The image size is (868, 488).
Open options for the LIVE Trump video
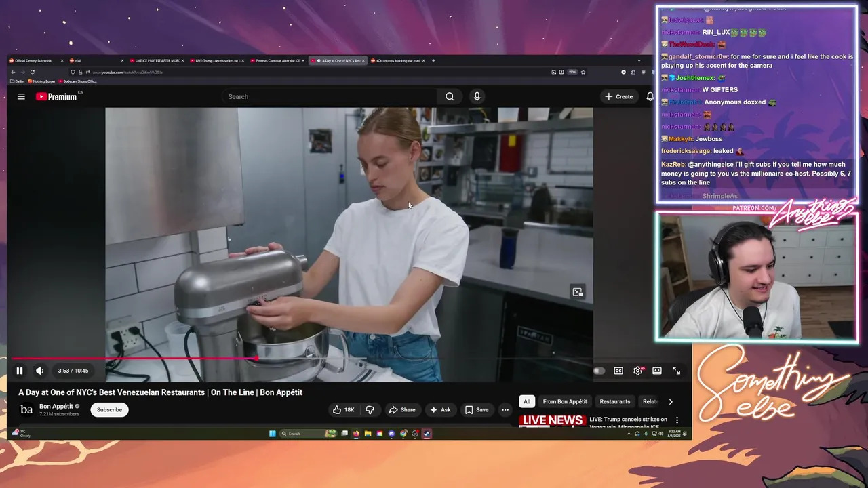[677, 420]
